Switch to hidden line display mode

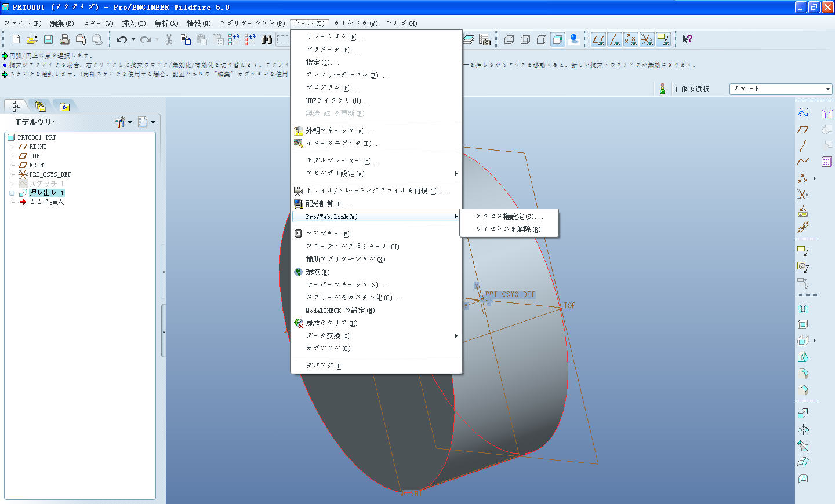coord(525,39)
